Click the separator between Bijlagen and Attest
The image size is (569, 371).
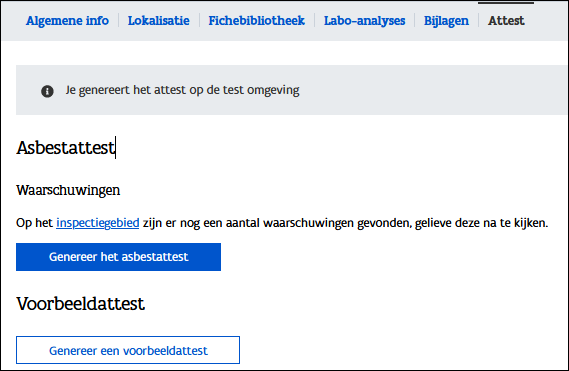click(x=478, y=21)
